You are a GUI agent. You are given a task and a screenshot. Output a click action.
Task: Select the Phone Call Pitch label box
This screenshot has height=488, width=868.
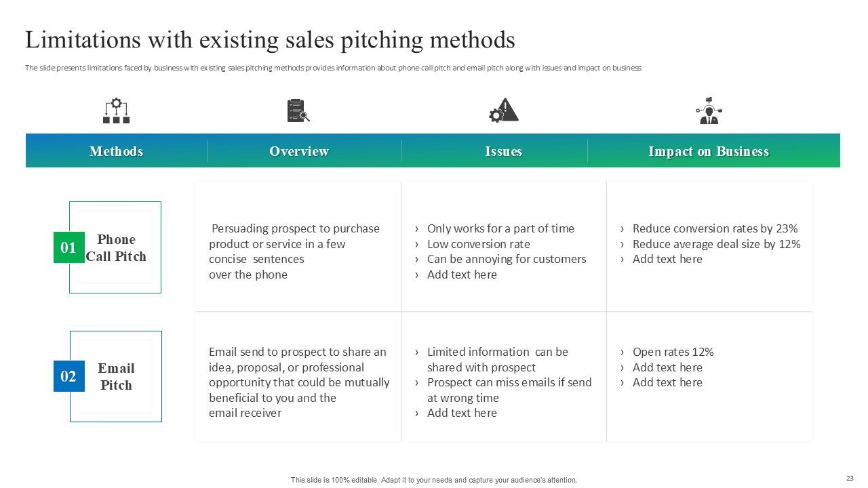[116, 248]
